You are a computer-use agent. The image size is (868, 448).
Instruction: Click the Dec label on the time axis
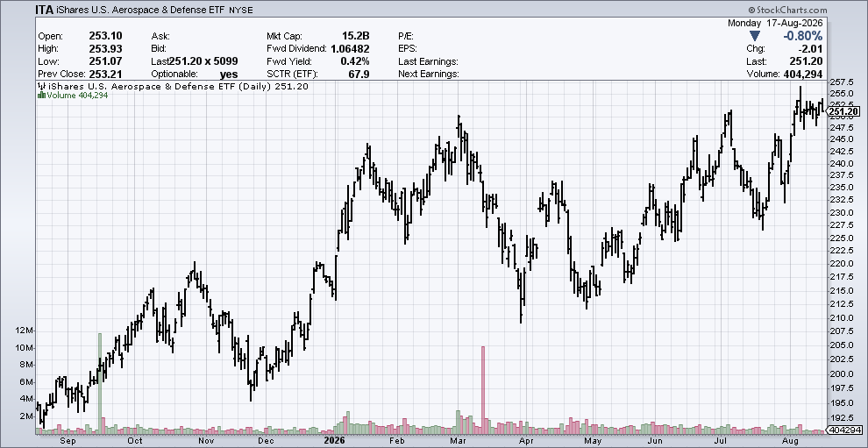point(266,441)
